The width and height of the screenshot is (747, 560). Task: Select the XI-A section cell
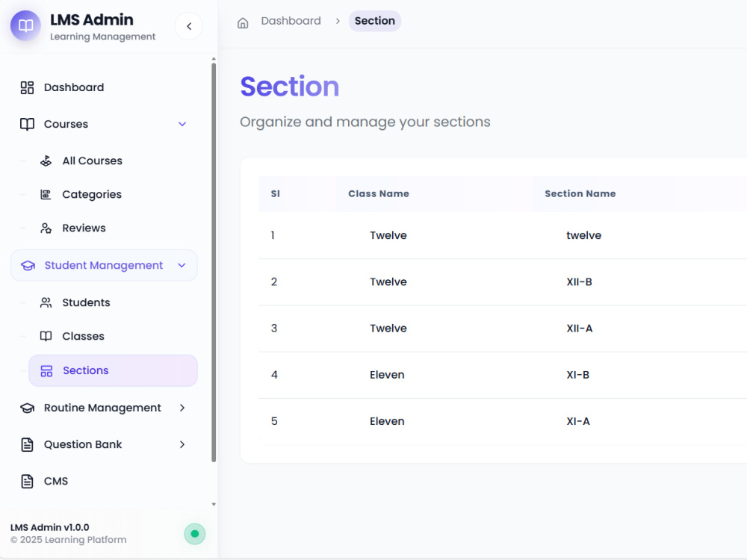pyautogui.click(x=578, y=421)
